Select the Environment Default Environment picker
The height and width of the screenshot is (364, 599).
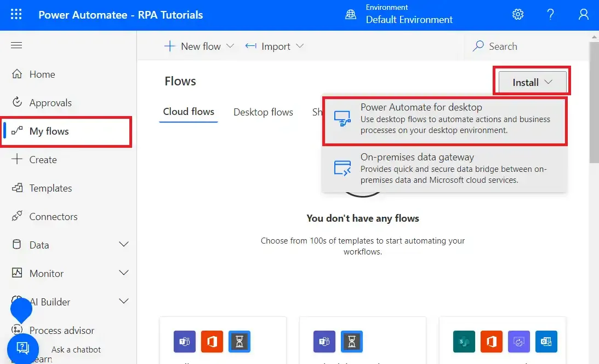[x=398, y=14]
